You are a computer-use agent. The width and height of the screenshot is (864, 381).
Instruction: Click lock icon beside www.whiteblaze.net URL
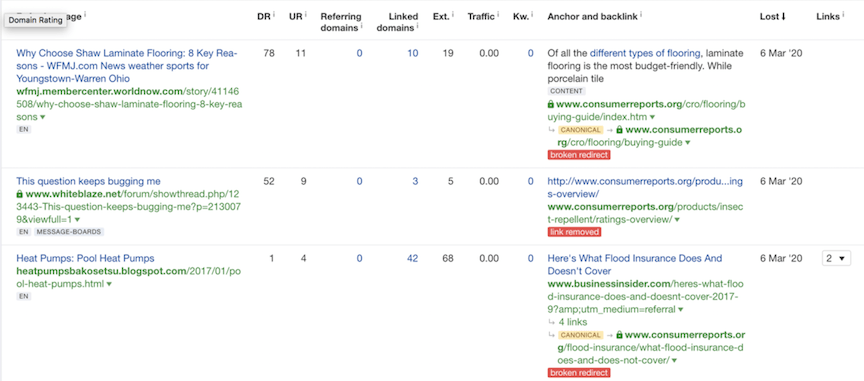20,194
